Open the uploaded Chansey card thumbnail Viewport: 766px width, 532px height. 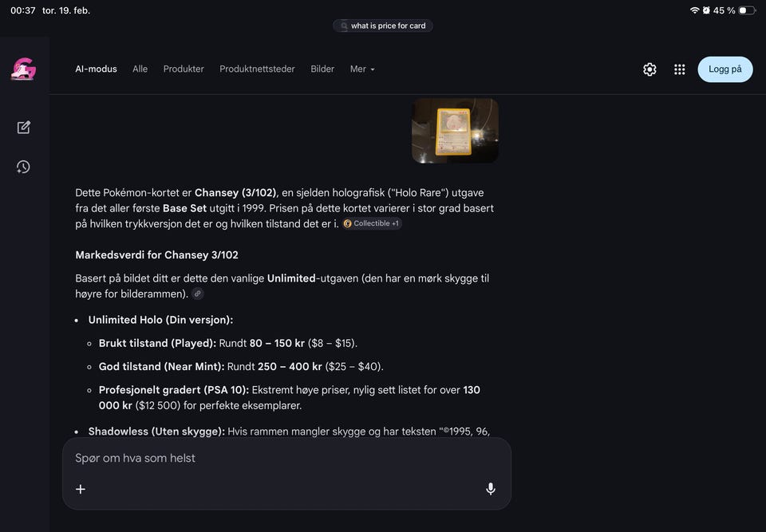pyautogui.click(x=455, y=131)
